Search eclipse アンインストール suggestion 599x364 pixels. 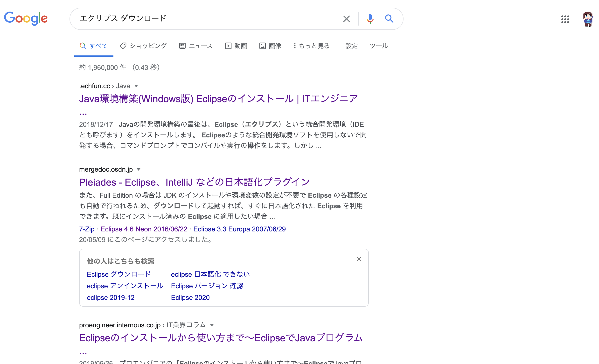point(125,286)
